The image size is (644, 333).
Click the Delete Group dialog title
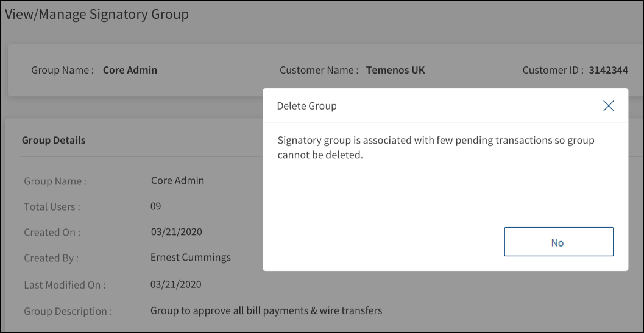(306, 106)
